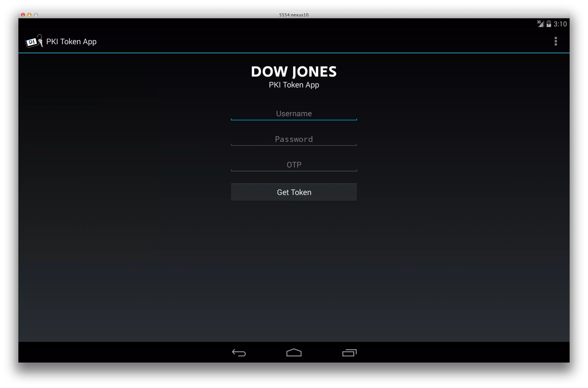Click the green zoom button
The width and height of the screenshot is (588, 388).
[x=36, y=15]
